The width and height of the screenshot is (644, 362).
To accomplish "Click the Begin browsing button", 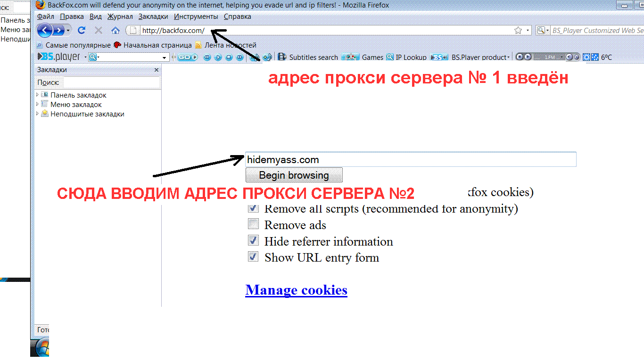I will pos(294,175).
